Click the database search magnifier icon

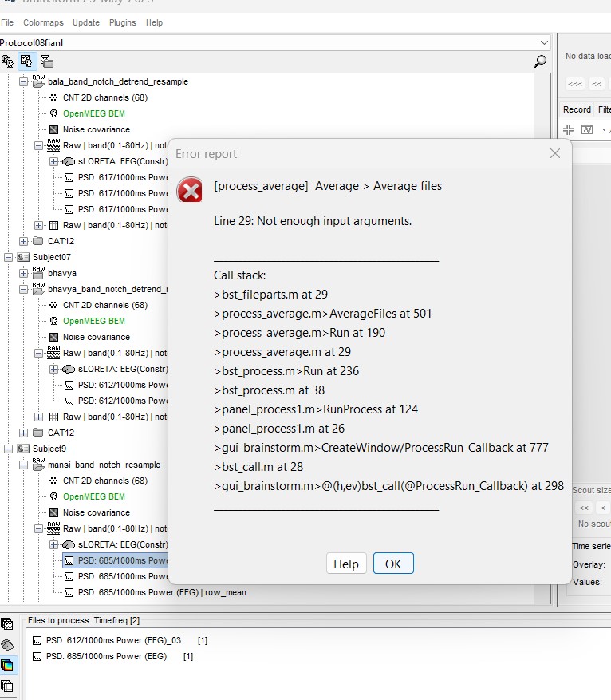[540, 61]
